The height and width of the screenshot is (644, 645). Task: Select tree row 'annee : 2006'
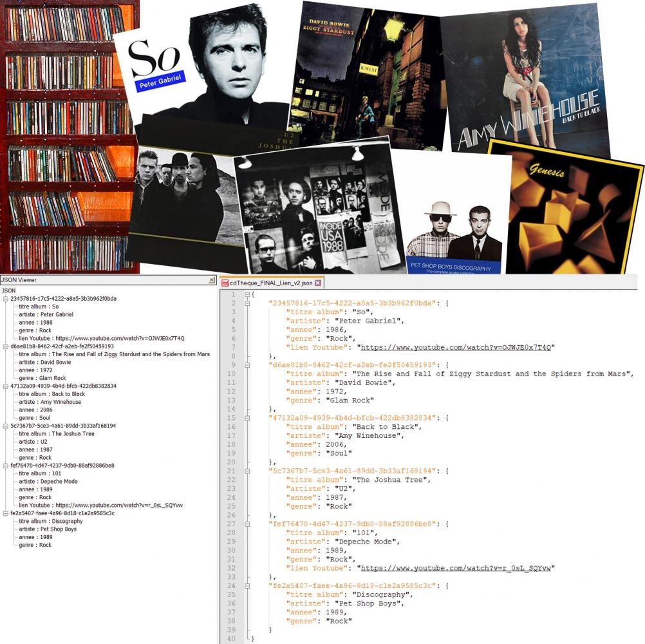pyautogui.click(x=35, y=410)
